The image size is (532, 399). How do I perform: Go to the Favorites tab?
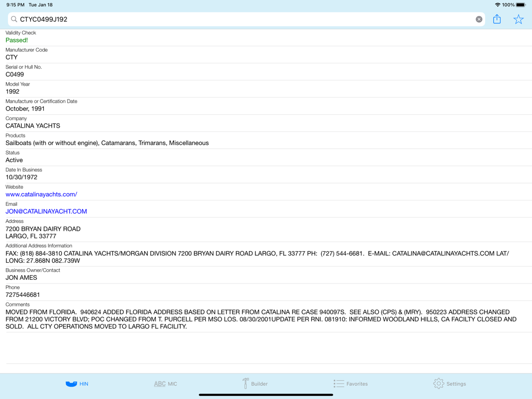click(351, 384)
